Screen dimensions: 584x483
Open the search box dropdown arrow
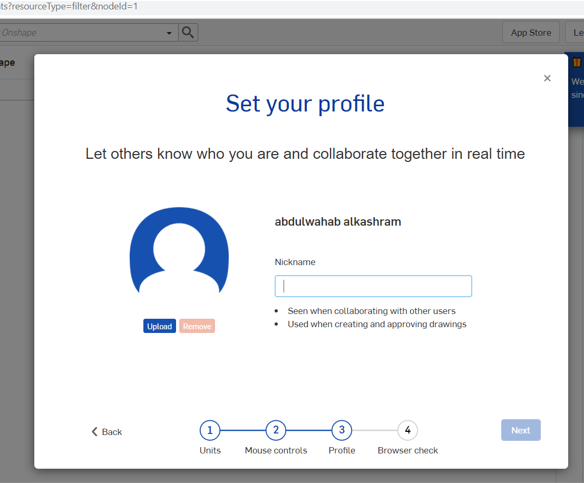[169, 33]
